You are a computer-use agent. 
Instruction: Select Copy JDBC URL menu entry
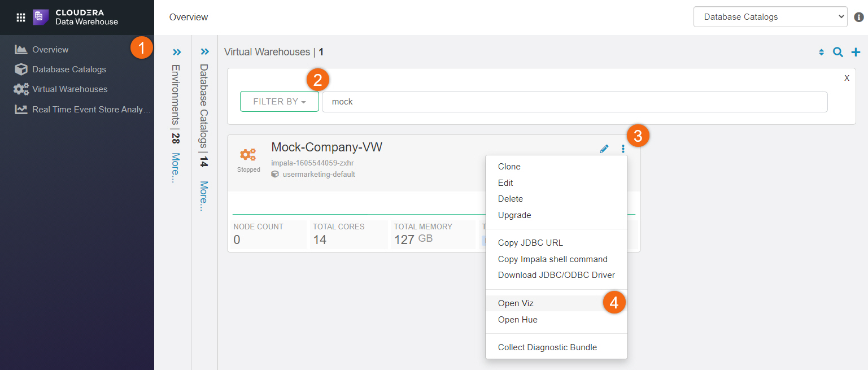(556, 243)
